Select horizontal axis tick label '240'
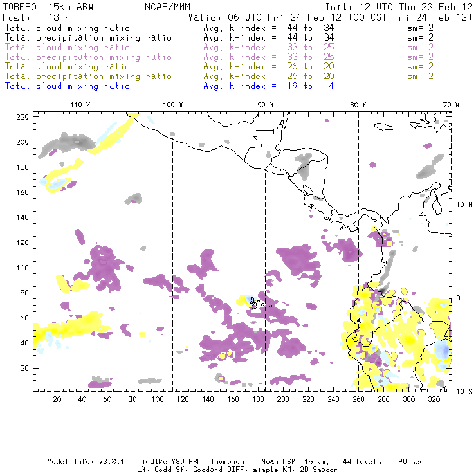Screen dimensions: 476x476 point(333,399)
